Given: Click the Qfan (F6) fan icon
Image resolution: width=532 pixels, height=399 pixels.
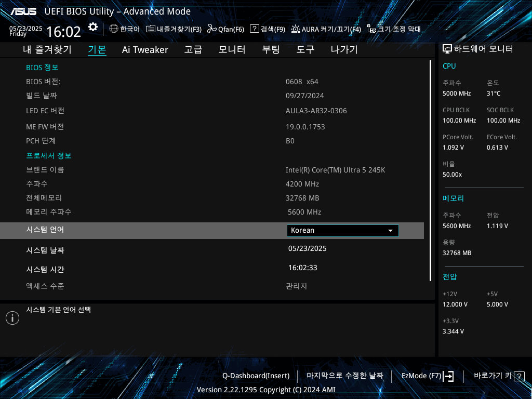Looking at the screenshot, I should (212, 29).
